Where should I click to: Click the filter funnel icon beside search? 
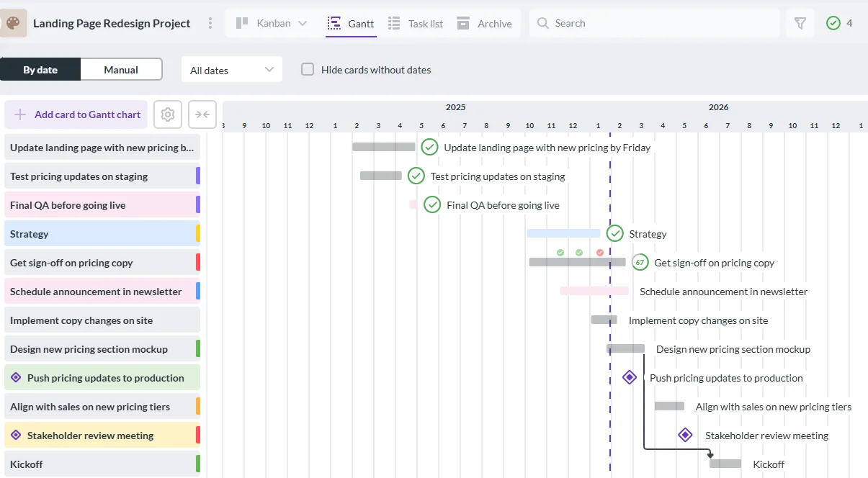[x=800, y=22]
